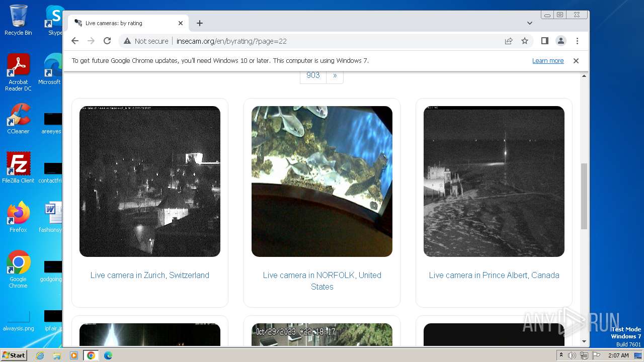Click the Show desktop button
The height and width of the screenshot is (362, 644).
coord(639,355)
